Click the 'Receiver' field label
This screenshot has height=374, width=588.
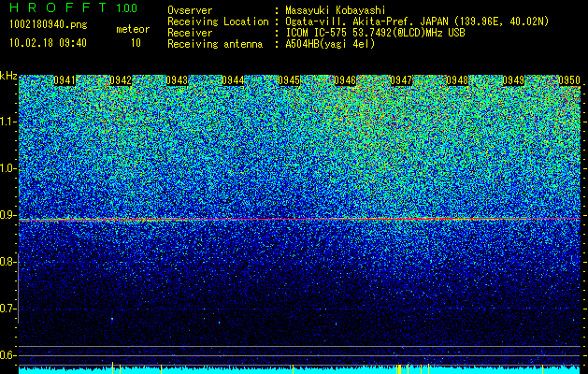tap(190, 33)
